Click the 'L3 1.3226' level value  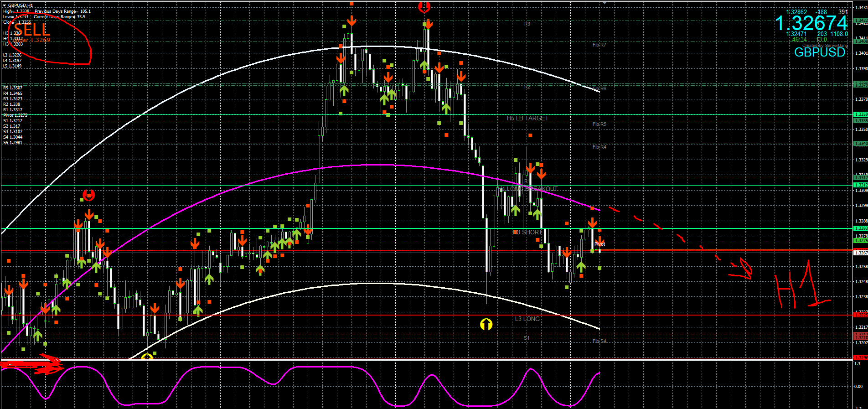click(12, 55)
